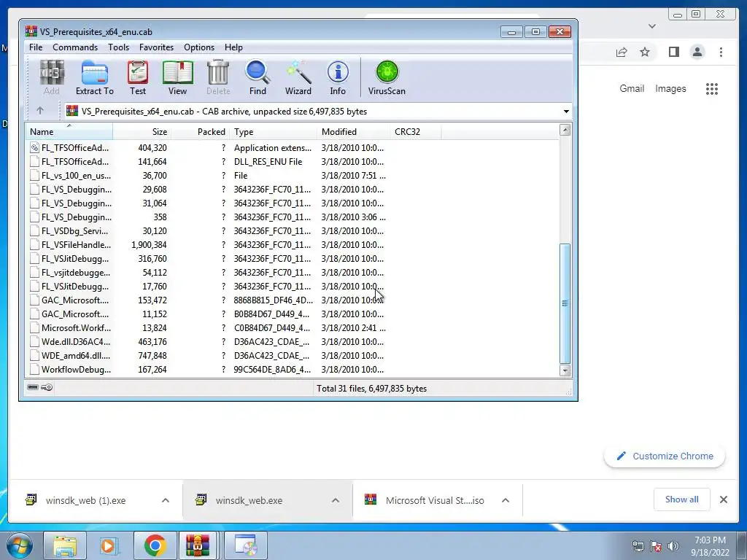Go up one level arrow
The image size is (747, 560).
click(x=40, y=111)
